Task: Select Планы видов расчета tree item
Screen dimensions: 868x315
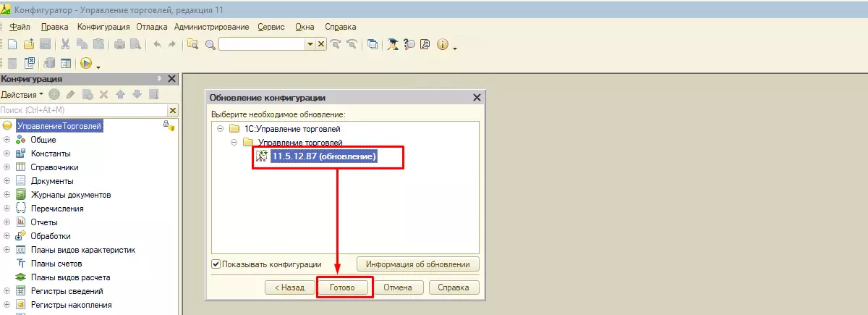Action: (70, 277)
